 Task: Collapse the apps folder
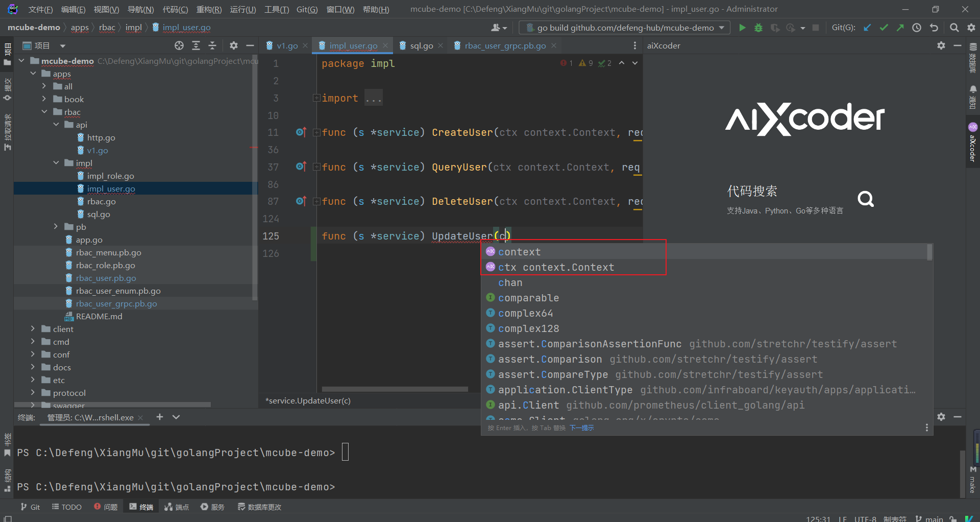[33, 74]
